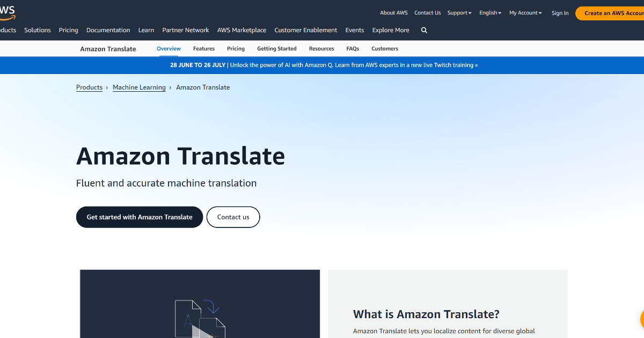The height and width of the screenshot is (338, 644).
Task: Click the Twitch training announcement banner link
Action: coord(324,65)
